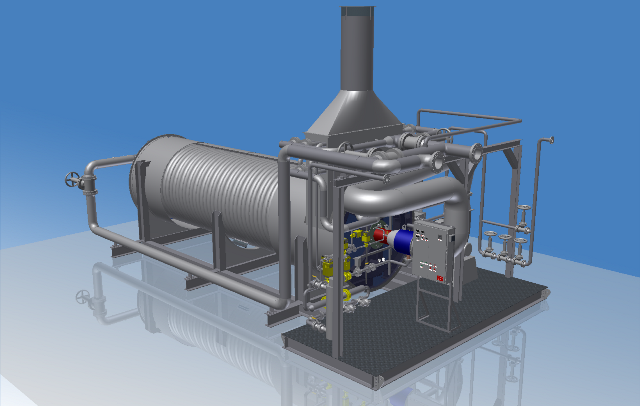Select the red burner section
The width and height of the screenshot is (640, 406).
382,236
